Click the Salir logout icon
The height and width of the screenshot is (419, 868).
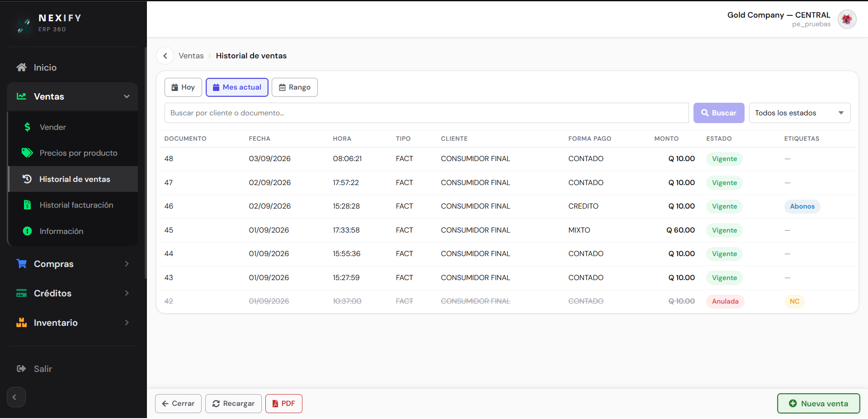pyautogui.click(x=21, y=369)
